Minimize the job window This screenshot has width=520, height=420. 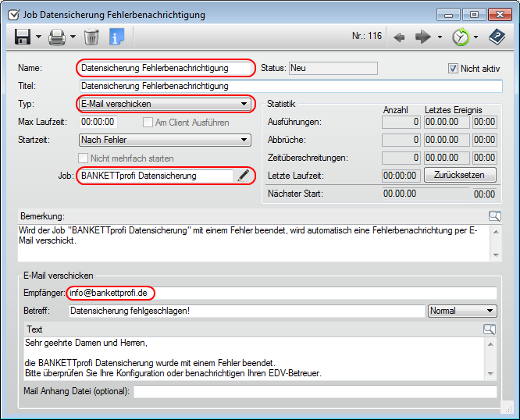[x=448, y=15]
